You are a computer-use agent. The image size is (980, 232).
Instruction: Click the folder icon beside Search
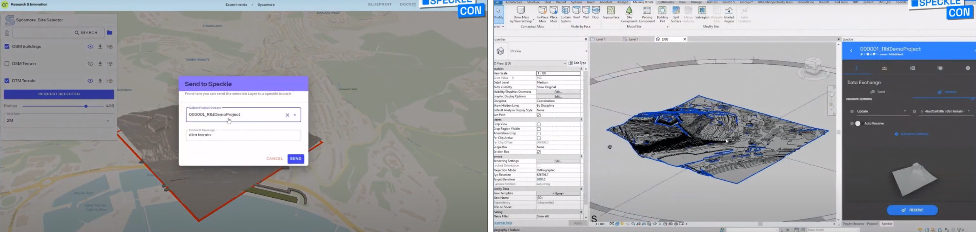(x=109, y=33)
